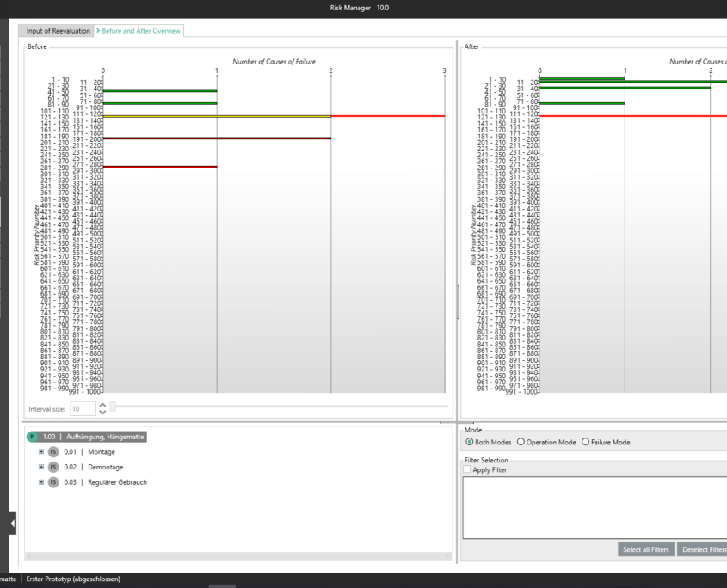Click the left sidebar collapse arrow
This screenshot has width=727, height=588.
pyautogui.click(x=12, y=522)
